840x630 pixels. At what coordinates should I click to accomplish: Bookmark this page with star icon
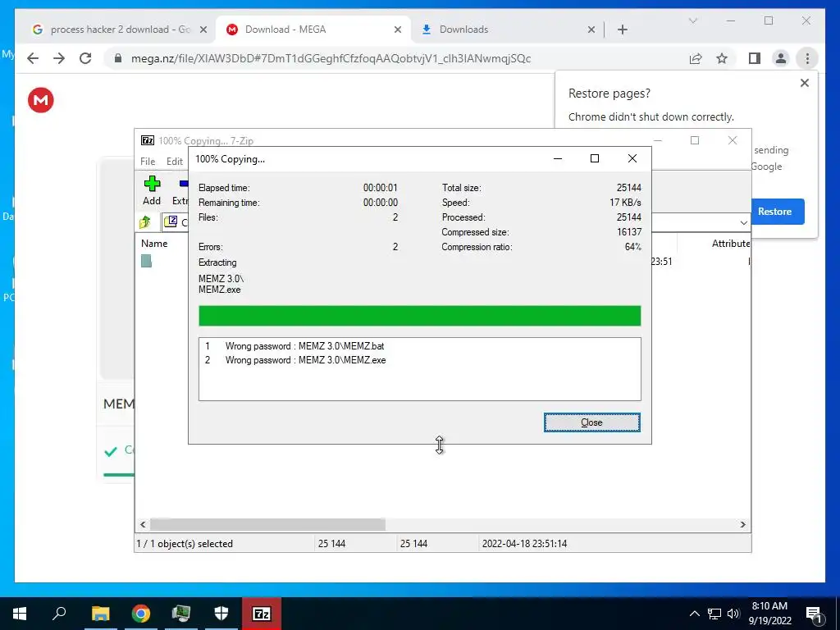pos(722,58)
